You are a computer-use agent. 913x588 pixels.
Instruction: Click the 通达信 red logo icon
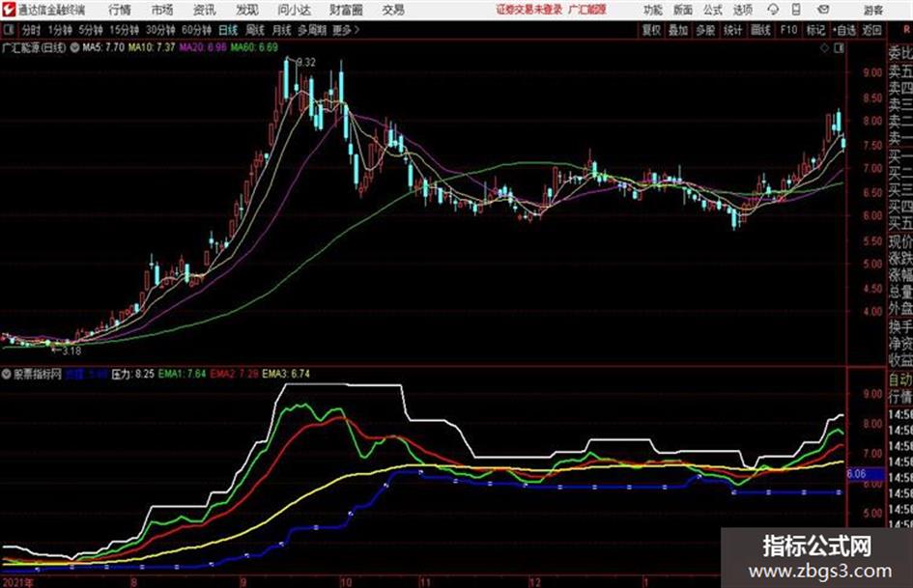(8, 10)
